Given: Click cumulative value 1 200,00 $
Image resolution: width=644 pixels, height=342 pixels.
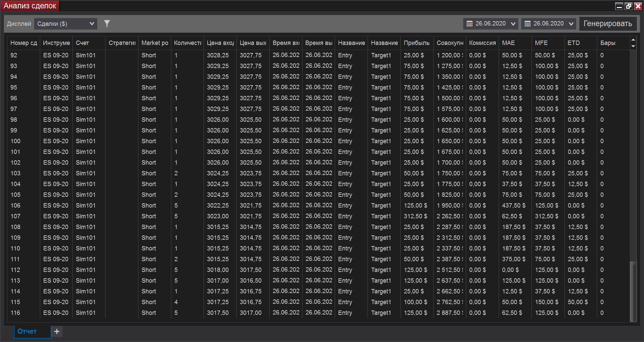Looking at the screenshot, I should (x=450, y=55).
